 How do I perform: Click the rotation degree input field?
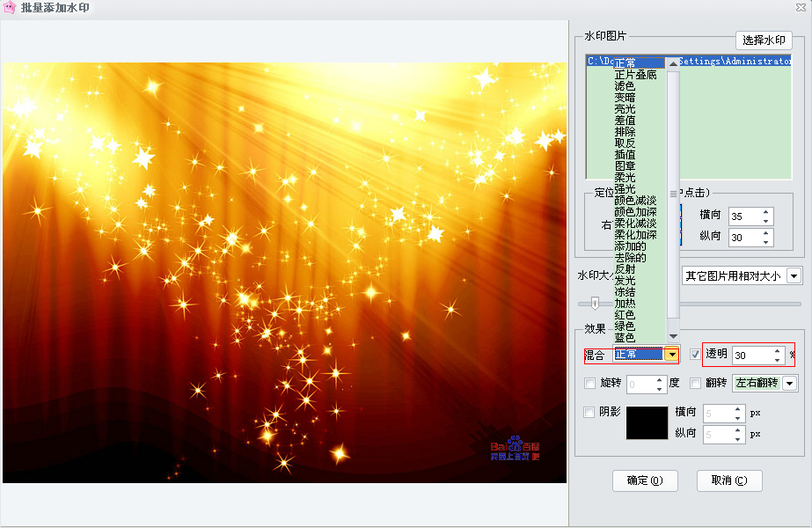(640, 384)
